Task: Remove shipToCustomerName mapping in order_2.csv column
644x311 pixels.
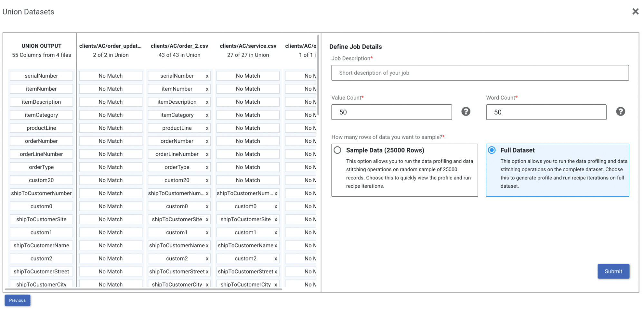Action: [x=207, y=246]
